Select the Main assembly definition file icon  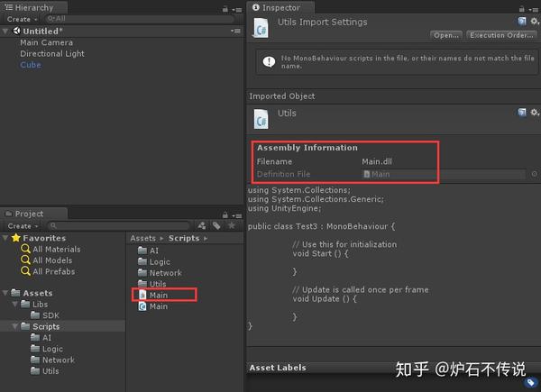point(142,295)
